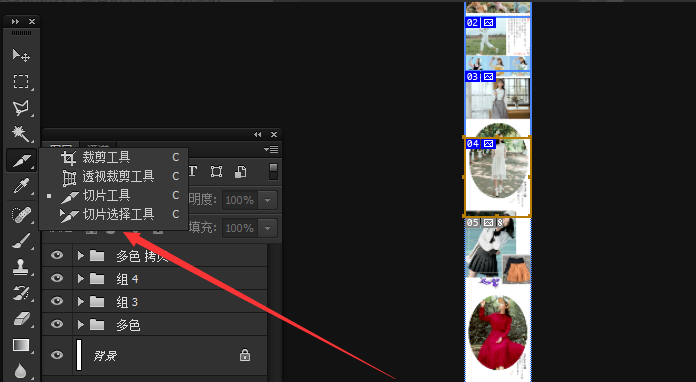Filter layers by shape icon
The image size is (696, 382).
click(x=217, y=172)
